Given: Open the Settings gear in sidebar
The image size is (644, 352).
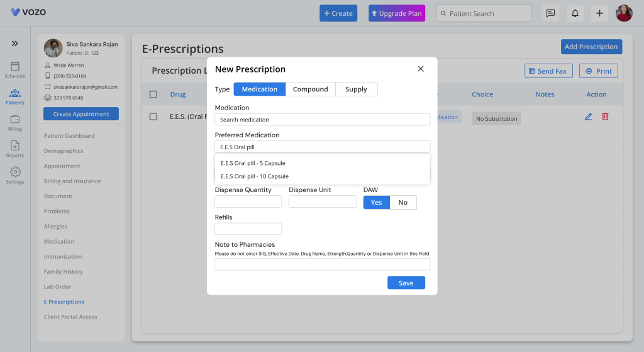Looking at the screenshot, I should click(15, 173).
